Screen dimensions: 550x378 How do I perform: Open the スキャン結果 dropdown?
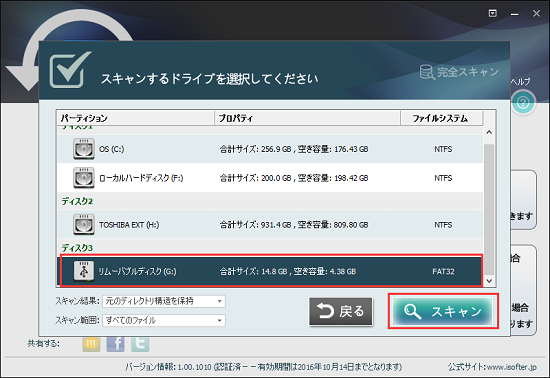click(x=164, y=301)
